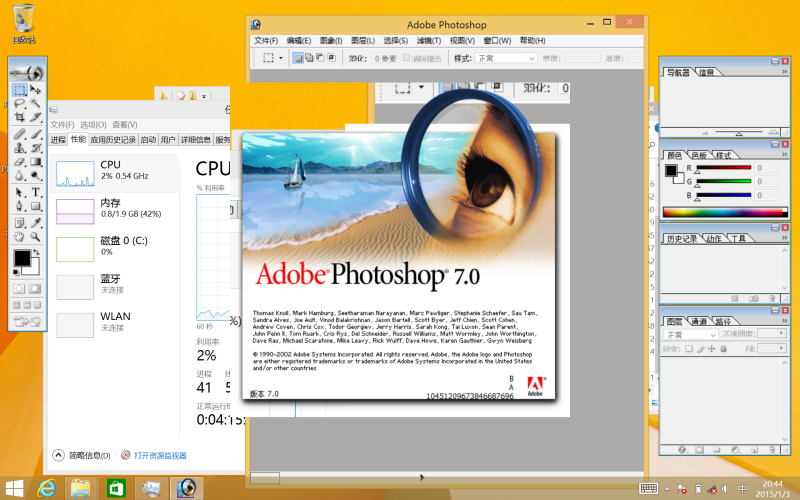800x500 pixels.
Task: Click the Windows Start button
Action: pyautogui.click(x=14, y=488)
